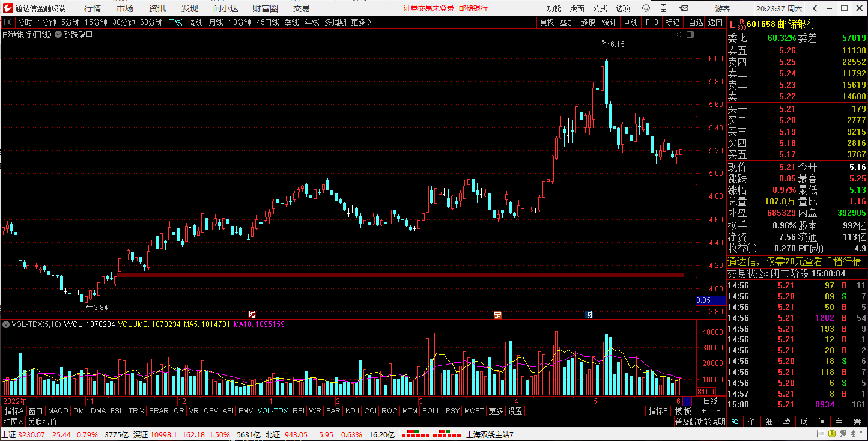Click the R300 badge beside 601658
868x441 pixels.
point(741,25)
